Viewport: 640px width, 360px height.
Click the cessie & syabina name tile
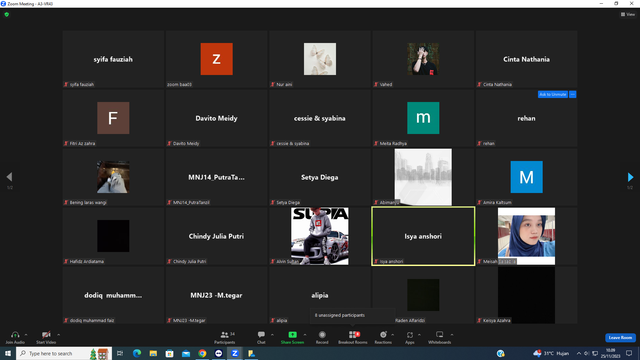tap(320, 118)
